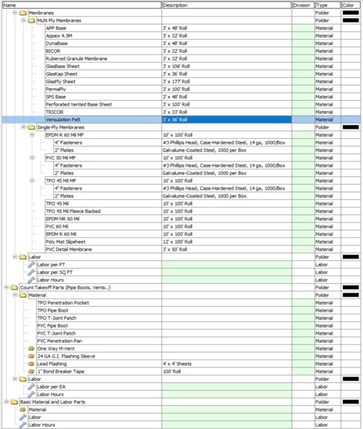Collapse the Multi Ply Membranes node
This screenshot has height=429, width=363.
tap(24, 20)
